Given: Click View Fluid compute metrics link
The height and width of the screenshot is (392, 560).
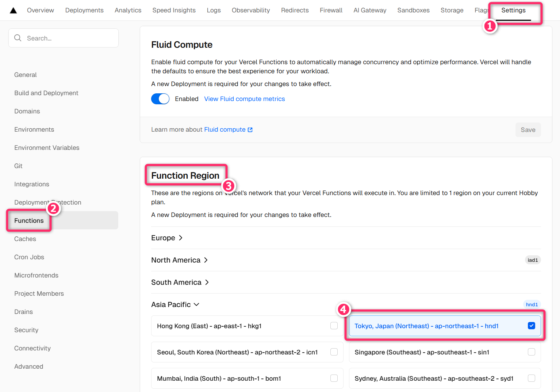Looking at the screenshot, I should point(244,99).
